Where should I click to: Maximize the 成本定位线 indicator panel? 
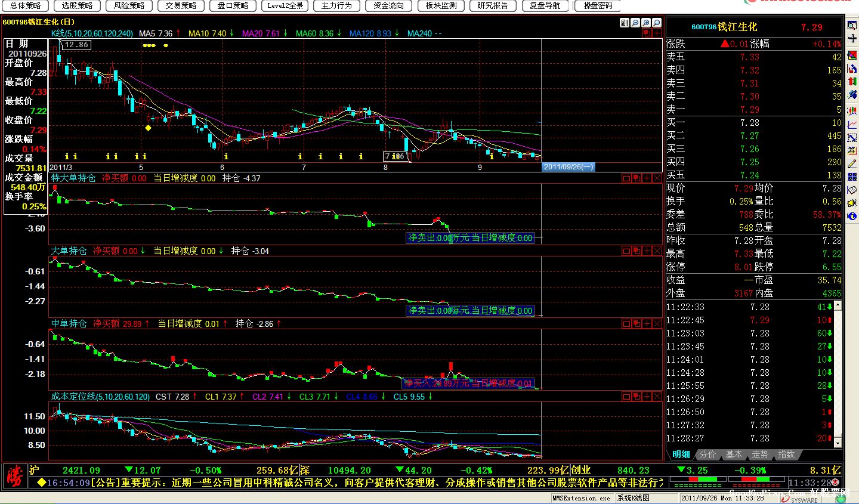(x=626, y=397)
